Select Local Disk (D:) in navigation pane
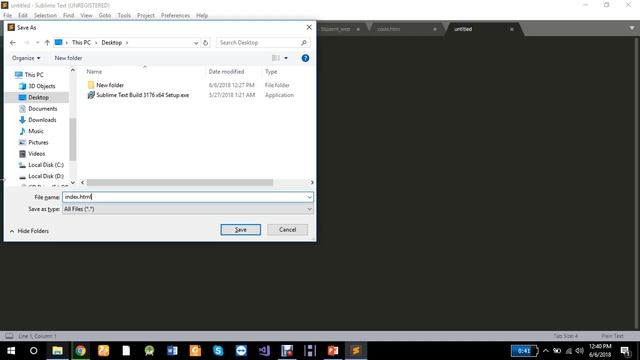 click(x=46, y=176)
